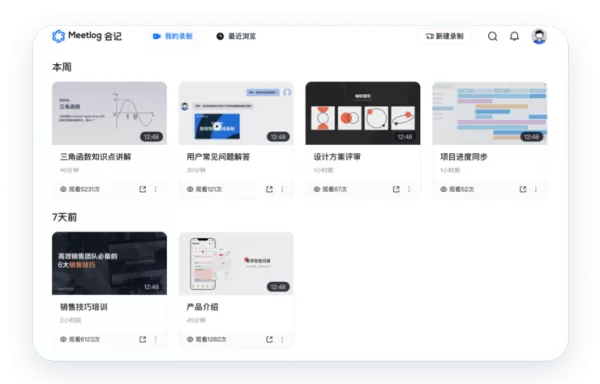Click the title 销售技巧培训
Image resolution: width=600 pixels, height=384 pixels.
(84, 307)
